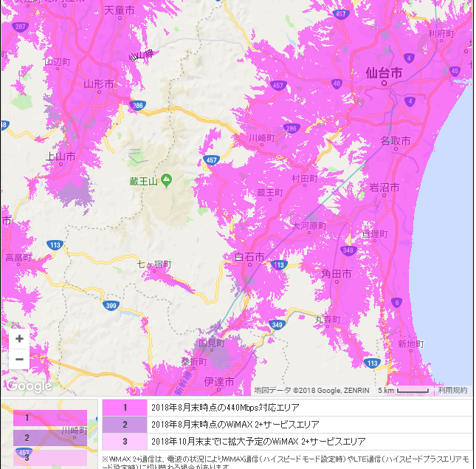The width and height of the screenshot is (476, 469).
Task: Click the Route 286 shield above 川崎町
Action: pyautogui.click(x=291, y=129)
